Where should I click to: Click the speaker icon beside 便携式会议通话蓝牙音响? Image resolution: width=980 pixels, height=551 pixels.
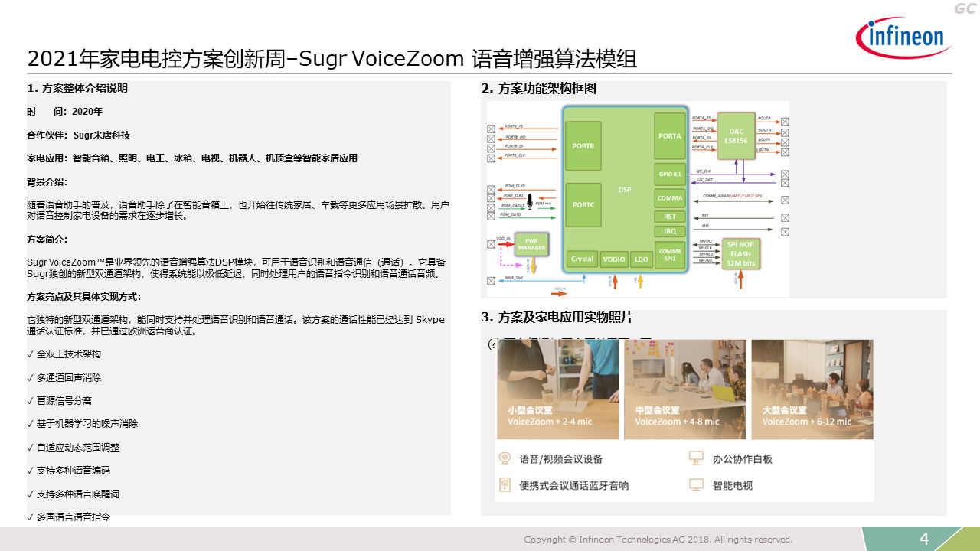(x=505, y=484)
